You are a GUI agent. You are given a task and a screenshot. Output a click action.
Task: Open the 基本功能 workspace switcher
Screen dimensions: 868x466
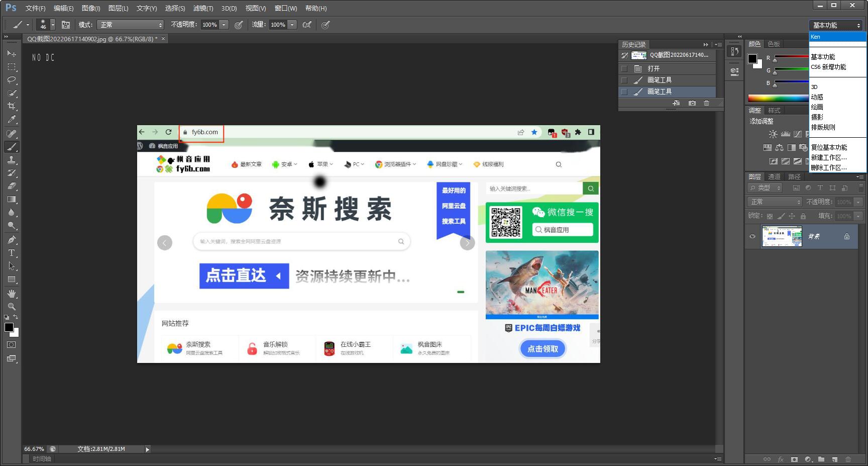tap(836, 25)
